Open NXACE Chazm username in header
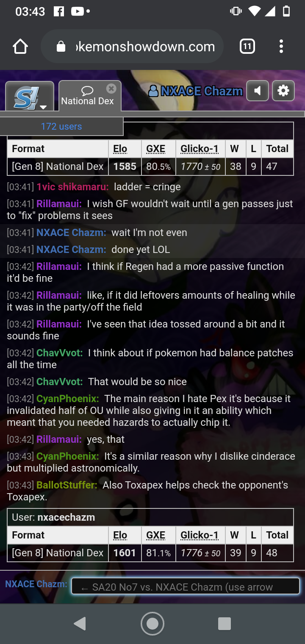 tap(196, 91)
